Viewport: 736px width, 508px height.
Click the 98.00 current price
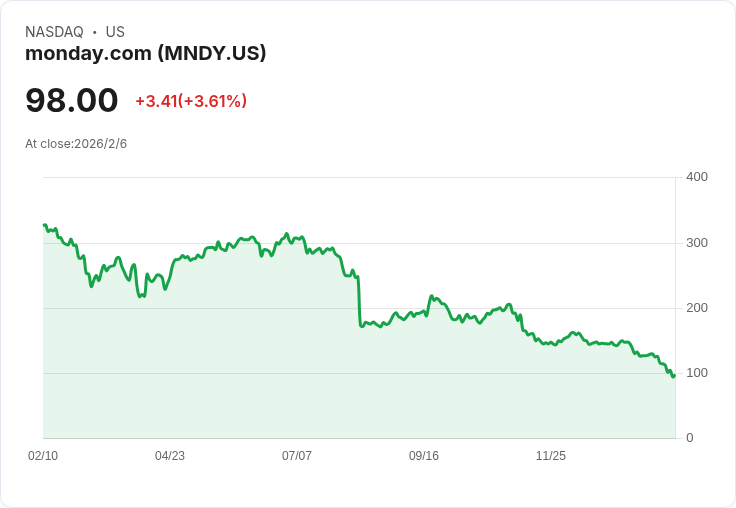(x=72, y=100)
